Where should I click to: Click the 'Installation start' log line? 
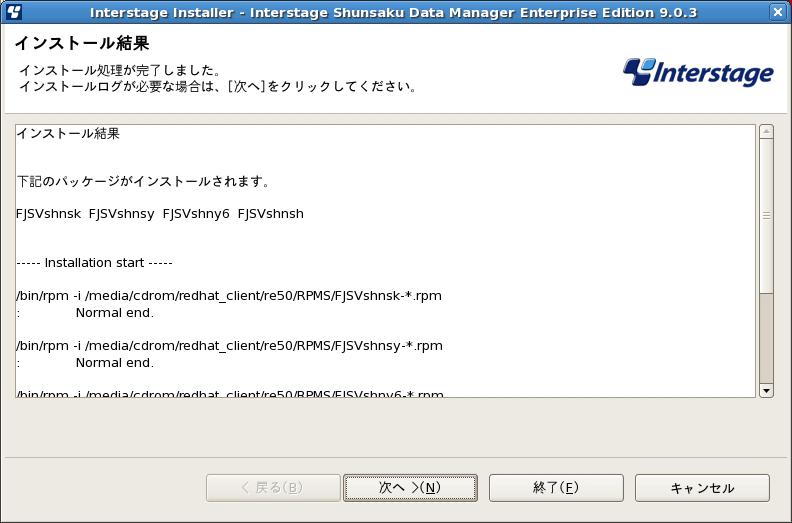94,263
